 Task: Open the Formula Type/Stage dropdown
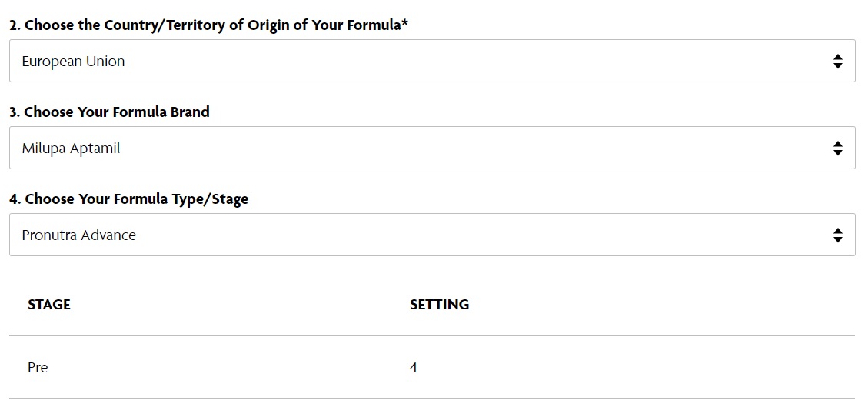(432, 235)
